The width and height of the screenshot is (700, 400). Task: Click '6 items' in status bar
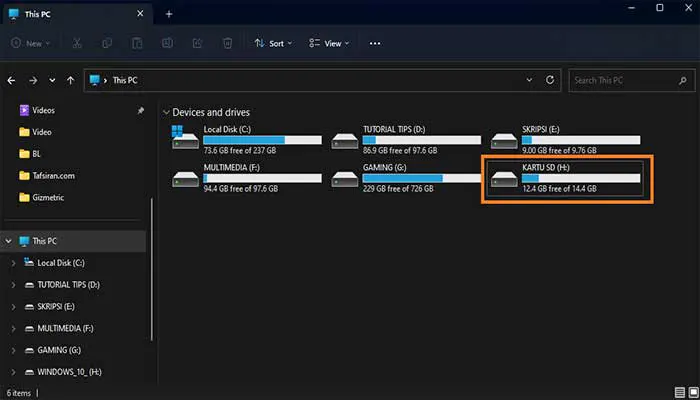click(19, 393)
